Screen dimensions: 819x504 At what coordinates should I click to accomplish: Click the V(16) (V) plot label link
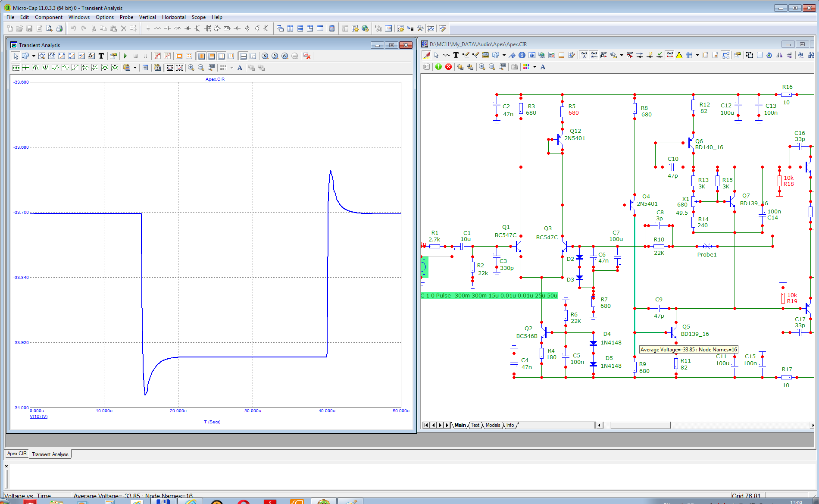(x=38, y=416)
